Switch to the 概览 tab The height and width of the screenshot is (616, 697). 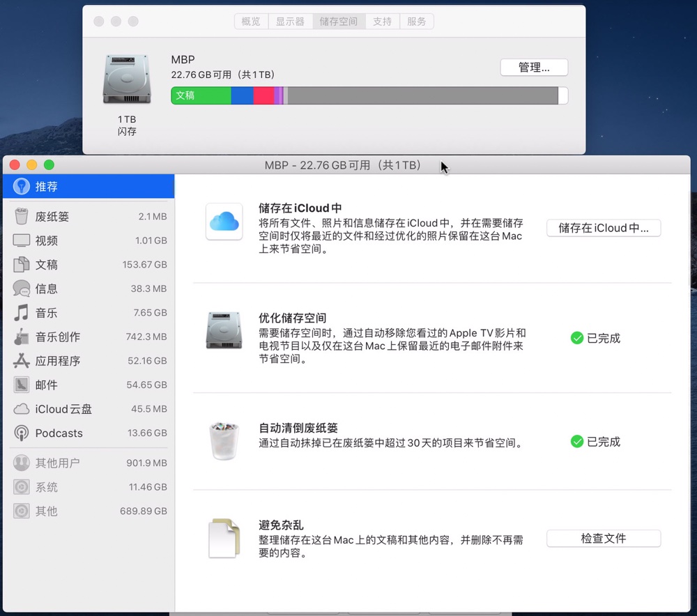(251, 22)
